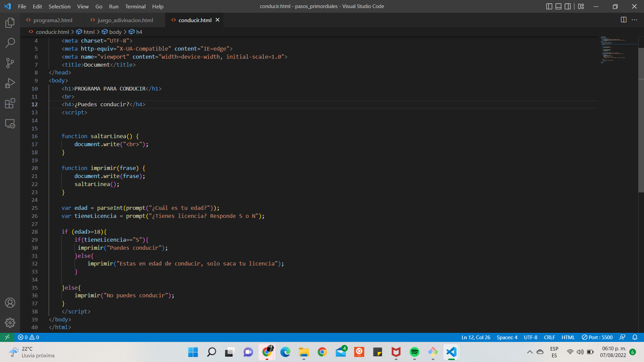Toggle the bottom panel visibility
Viewport: 644px width, 362px height.
(x=558, y=6)
